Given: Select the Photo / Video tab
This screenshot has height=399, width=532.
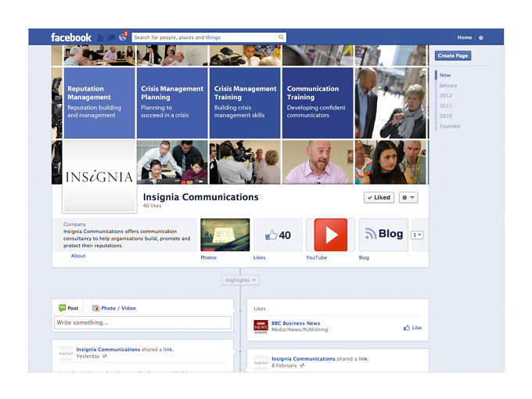Looking at the screenshot, I should 114,308.
